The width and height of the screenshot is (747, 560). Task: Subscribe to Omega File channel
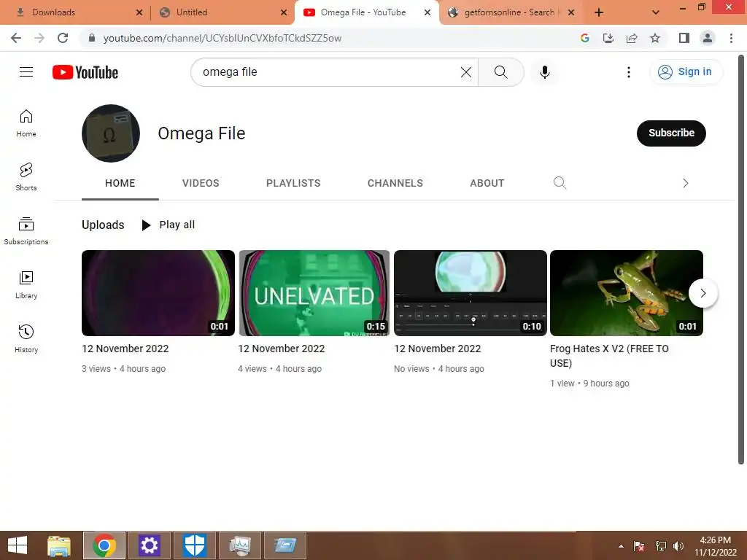point(671,133)
